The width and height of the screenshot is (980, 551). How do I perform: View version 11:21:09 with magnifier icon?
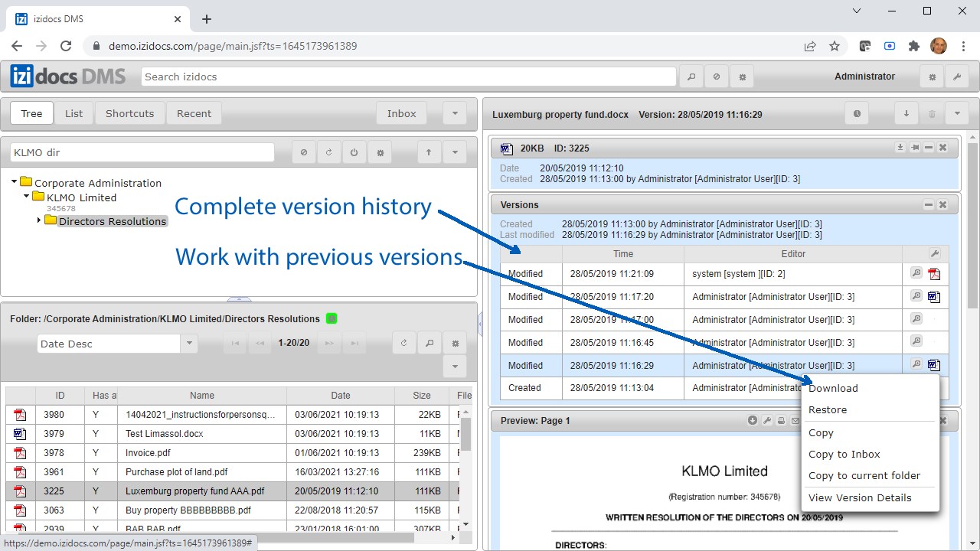point(916,273)
